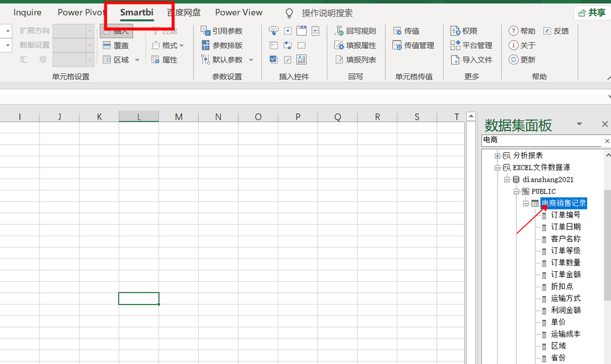The width and height of the screenshot is (611, 364).
Task: Click the 权限 (permissions) icon
Action: click(x=455, y=31)
